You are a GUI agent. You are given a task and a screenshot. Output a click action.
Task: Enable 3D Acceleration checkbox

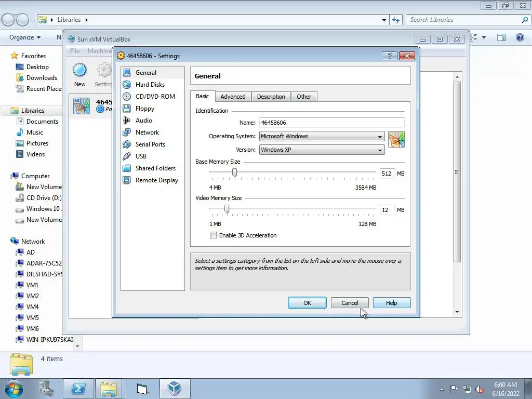point(213,235)
